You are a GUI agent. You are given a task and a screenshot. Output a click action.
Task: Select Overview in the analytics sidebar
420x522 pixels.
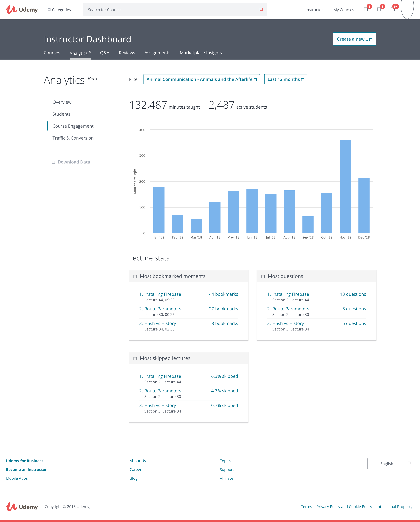pos(62,102)
